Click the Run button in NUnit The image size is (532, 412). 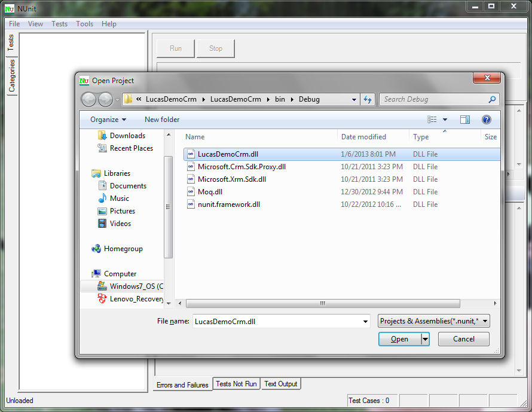pos(175,48)
